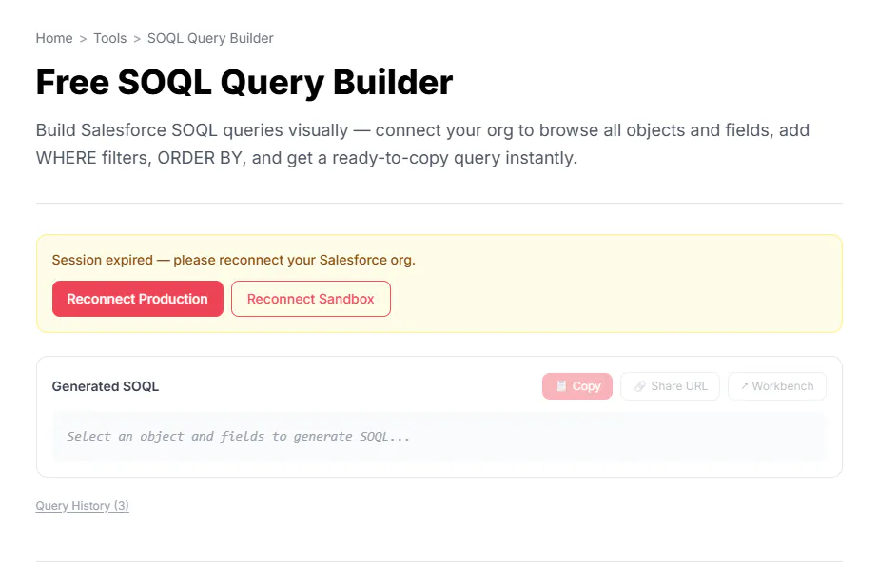Click the breadcrumb separator after Tools
This screenshot has width=878, height=588.
click(x=137, y=39)
